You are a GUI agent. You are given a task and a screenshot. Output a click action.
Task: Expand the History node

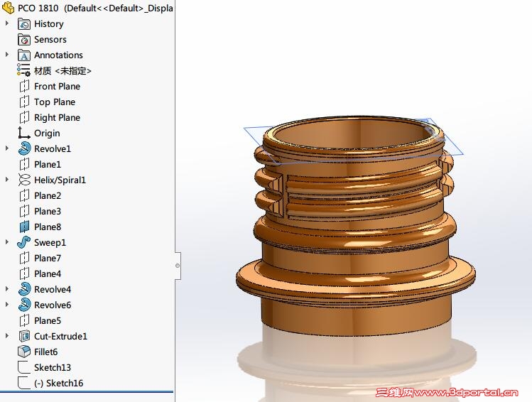[7, 23]
